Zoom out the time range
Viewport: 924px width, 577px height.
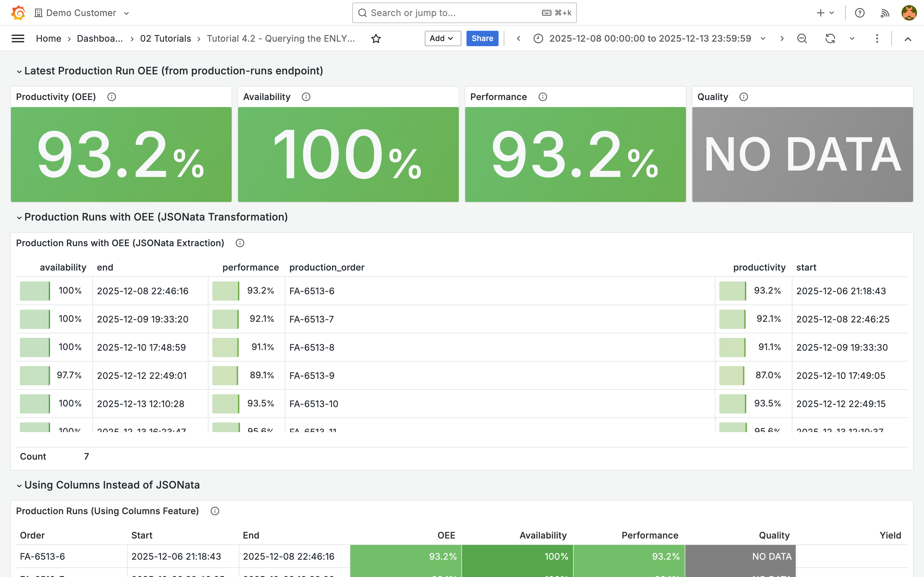point(802,38)
